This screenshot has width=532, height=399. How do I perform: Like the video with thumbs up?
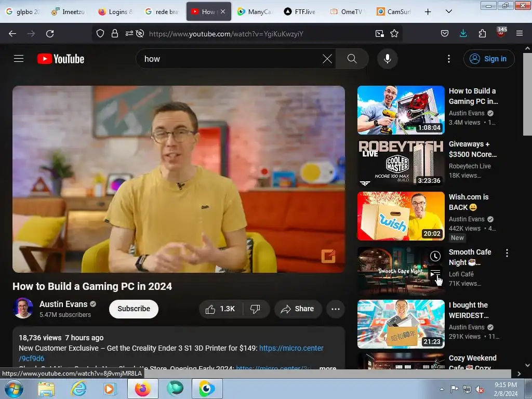pos(220,309)
